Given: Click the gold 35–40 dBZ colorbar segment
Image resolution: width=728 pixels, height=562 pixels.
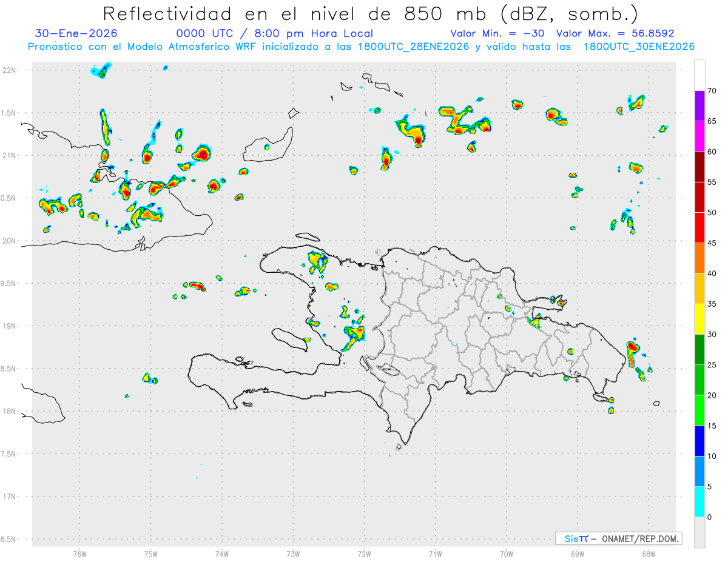Looking at the screenshot, I should (699, 289).
